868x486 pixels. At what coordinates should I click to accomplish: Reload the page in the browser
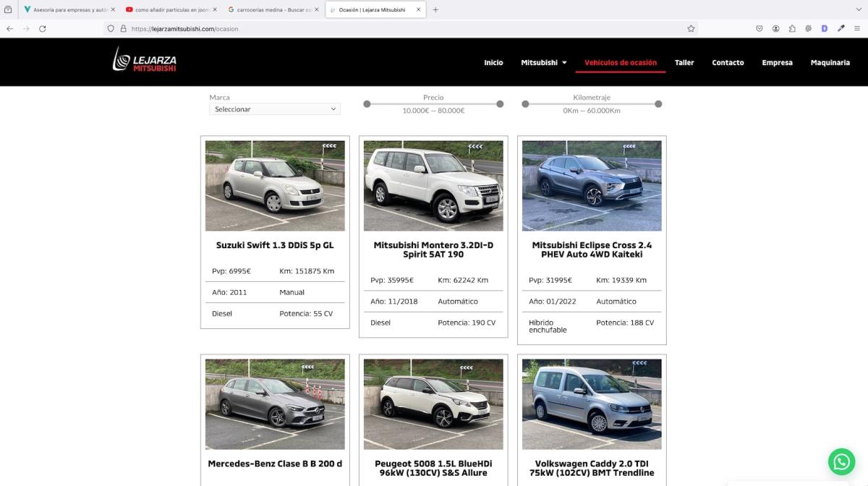coord(43,28)
